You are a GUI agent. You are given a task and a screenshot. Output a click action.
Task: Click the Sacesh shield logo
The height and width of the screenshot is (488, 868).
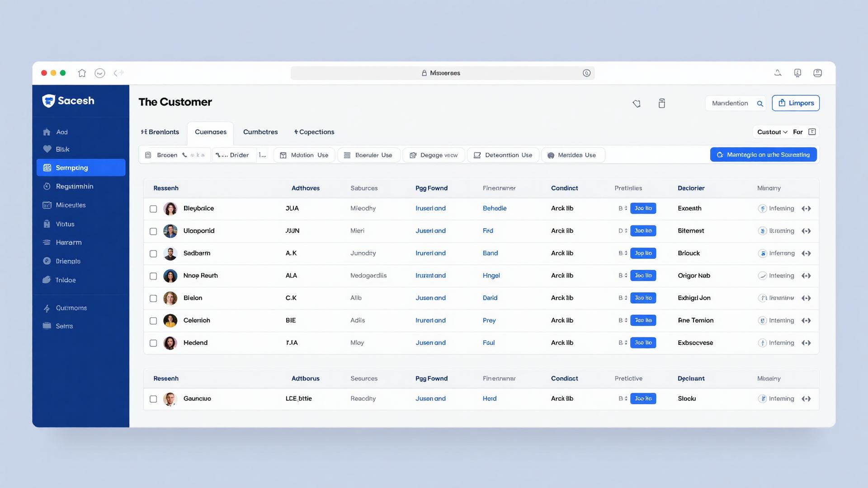click(48, 101)
